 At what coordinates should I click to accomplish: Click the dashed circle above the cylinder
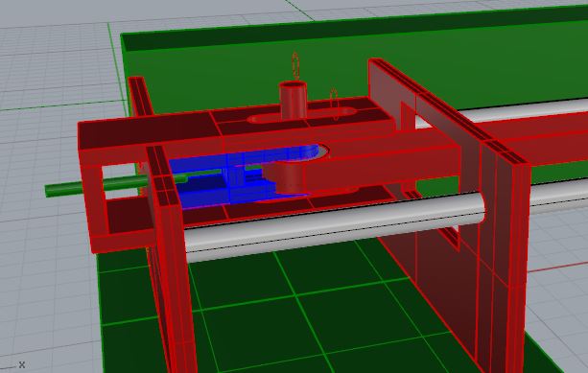295,66
